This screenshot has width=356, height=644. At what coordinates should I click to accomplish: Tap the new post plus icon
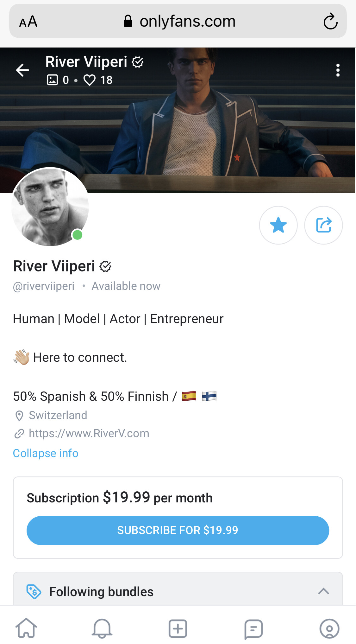178,628
